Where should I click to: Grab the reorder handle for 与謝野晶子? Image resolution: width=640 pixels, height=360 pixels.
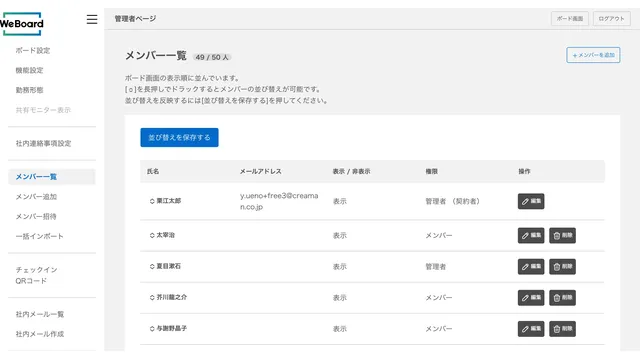152,329
